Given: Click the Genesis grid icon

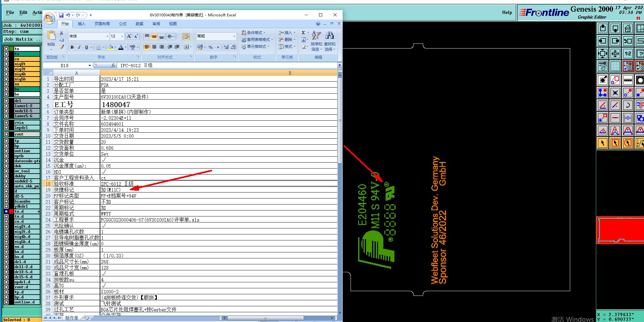Looking at the screenshot, I should pyautogui.click(x=615, y=66).
